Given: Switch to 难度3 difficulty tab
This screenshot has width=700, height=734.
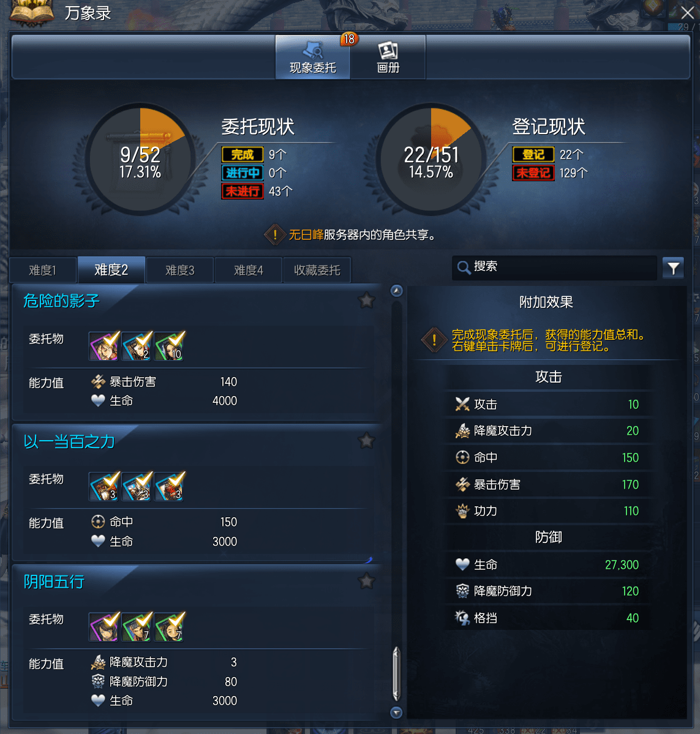Looking at the screenshot, I should point(180,270).
